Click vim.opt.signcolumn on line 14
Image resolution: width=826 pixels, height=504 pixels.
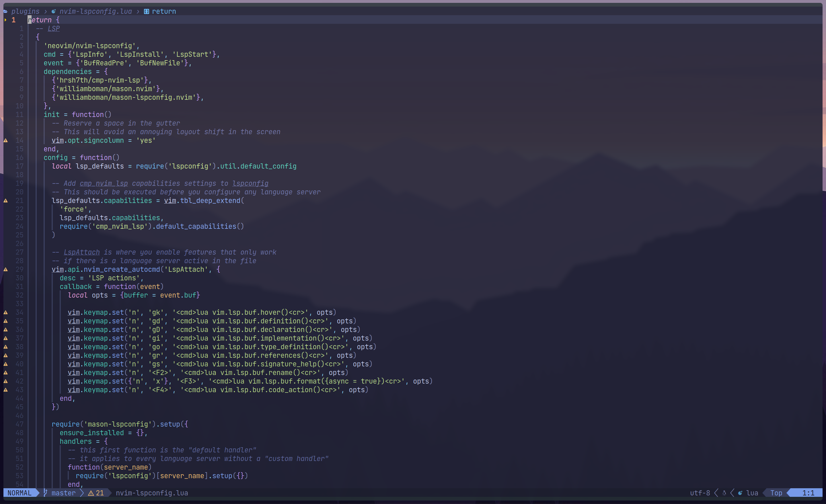[88, 140]
